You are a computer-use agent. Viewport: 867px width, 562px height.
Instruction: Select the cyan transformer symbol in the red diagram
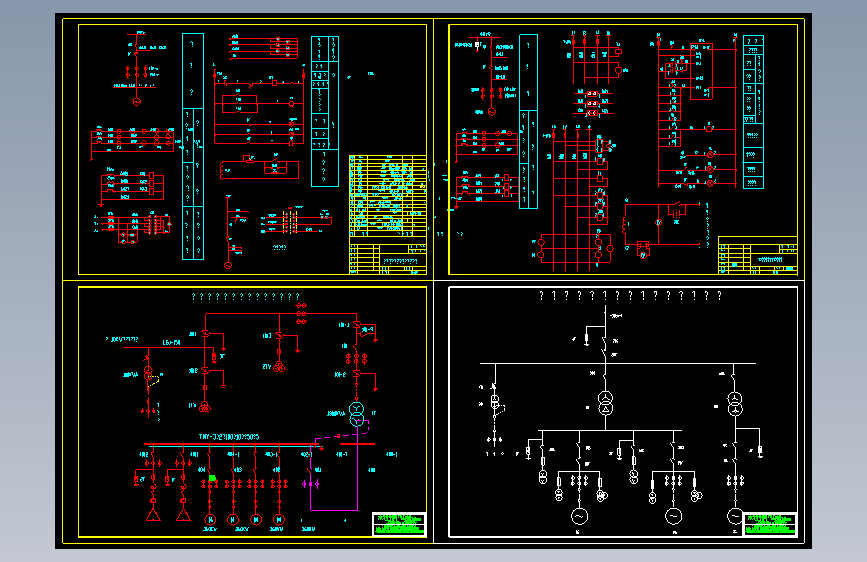point(357,414)
